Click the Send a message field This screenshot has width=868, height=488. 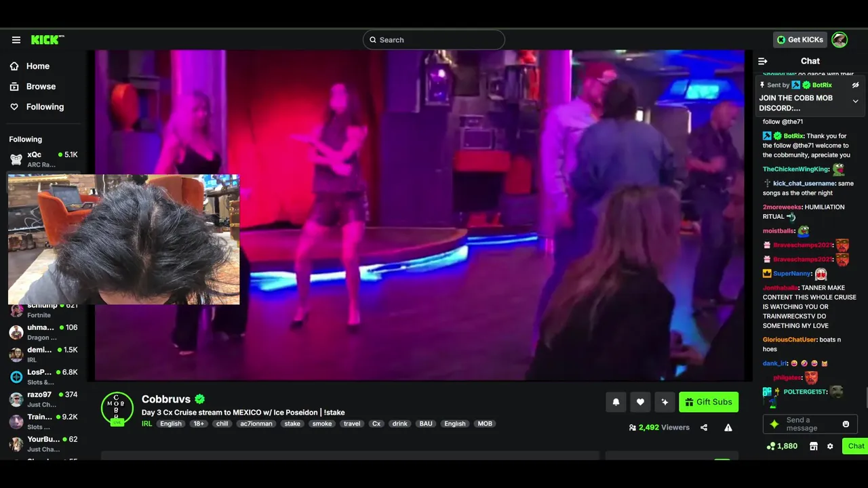pos(810,424)
